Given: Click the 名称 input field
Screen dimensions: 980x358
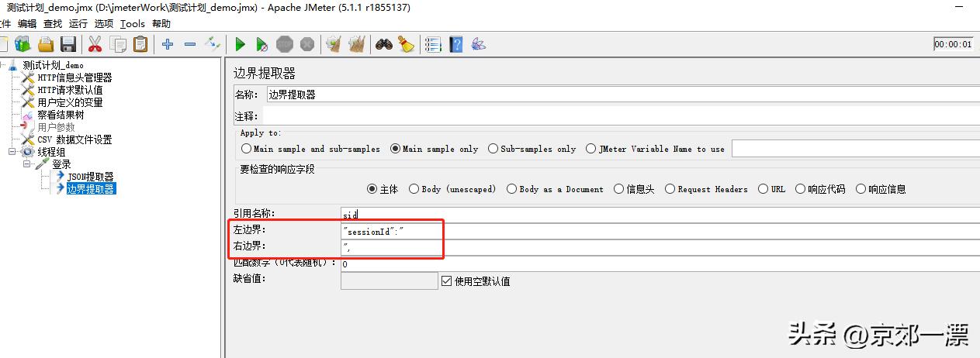Looking at the screenshot, I should (622, 95).
